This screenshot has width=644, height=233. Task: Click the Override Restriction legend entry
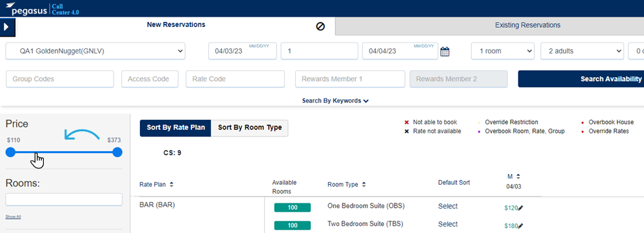click(507, 122)
